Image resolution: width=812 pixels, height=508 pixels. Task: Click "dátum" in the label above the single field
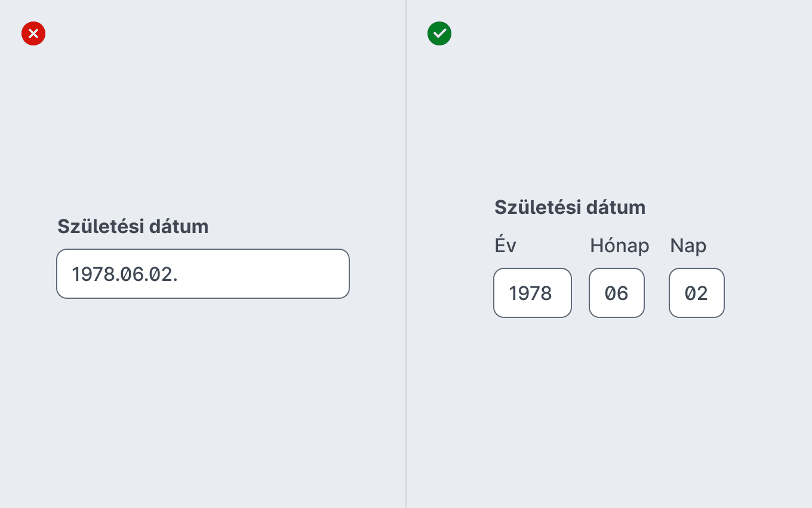point(179,227)
